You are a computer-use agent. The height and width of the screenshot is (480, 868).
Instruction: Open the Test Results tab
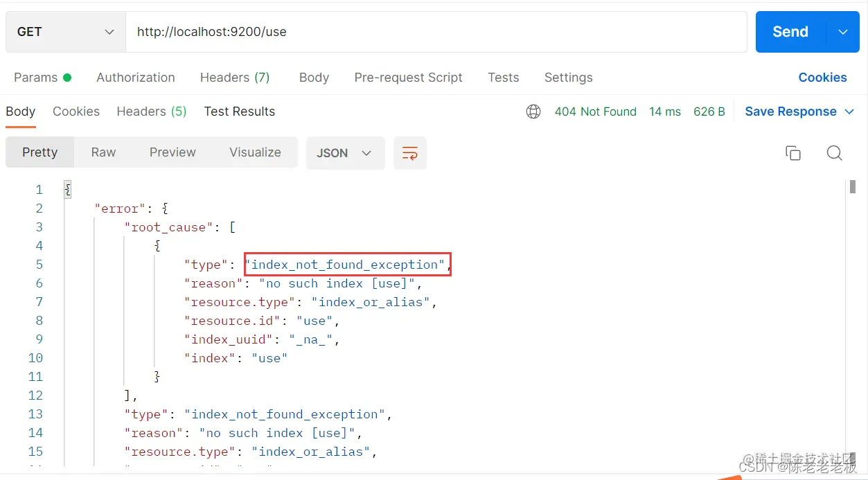pyautogui.click(x=239, y=112)
